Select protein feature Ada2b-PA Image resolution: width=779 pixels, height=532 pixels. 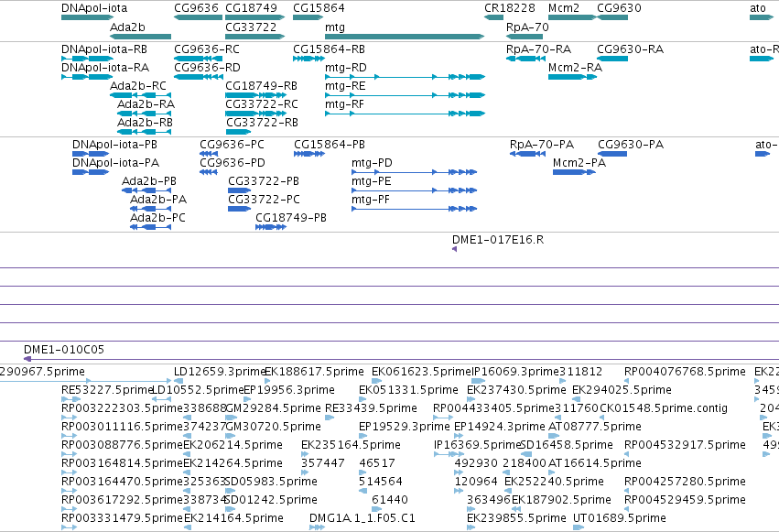pyautogui.click(x=150, y=209)
